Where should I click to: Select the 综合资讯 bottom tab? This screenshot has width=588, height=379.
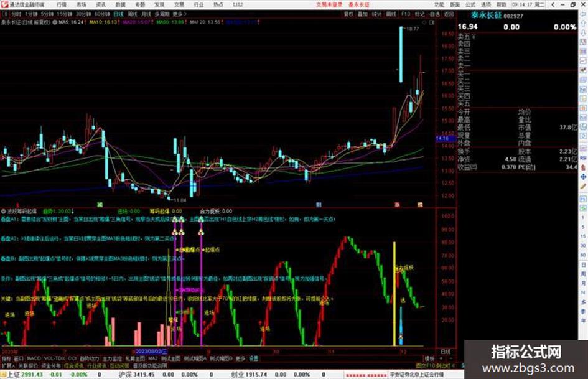(x=73, y=365)
